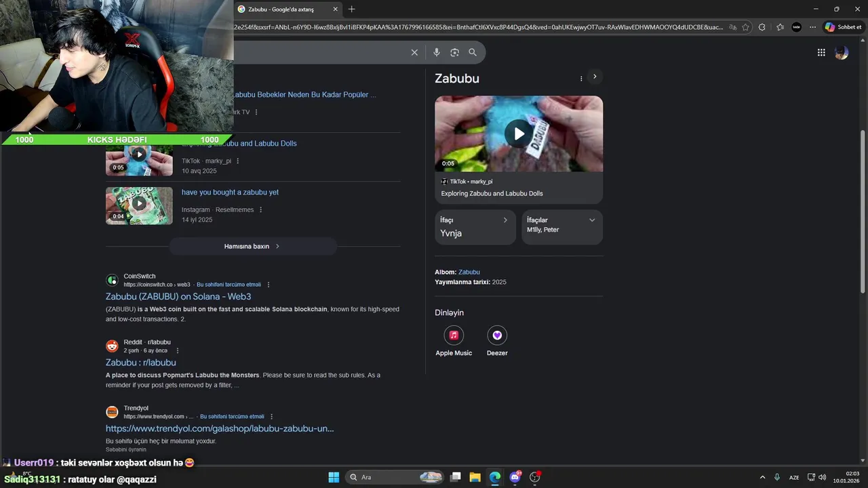Open the options for the Resellmemes Instagram video
Viewport: 868px width, 488px height.
pyautogui.click(x=260, y=210)
